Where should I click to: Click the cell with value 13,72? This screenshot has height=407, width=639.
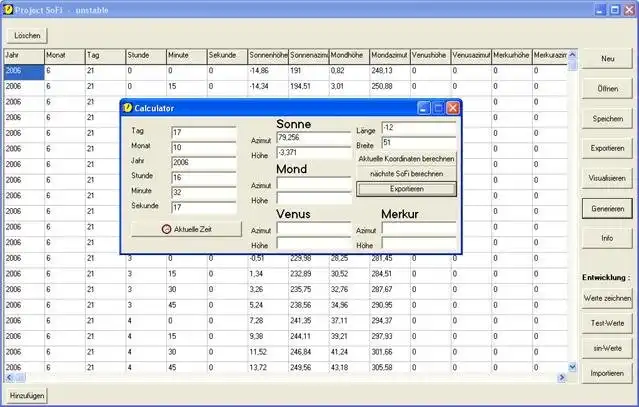(268, 367)
